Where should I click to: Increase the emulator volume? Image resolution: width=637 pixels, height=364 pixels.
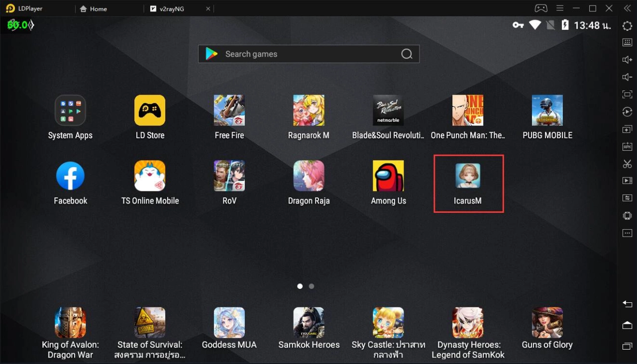tap(627, 59)
